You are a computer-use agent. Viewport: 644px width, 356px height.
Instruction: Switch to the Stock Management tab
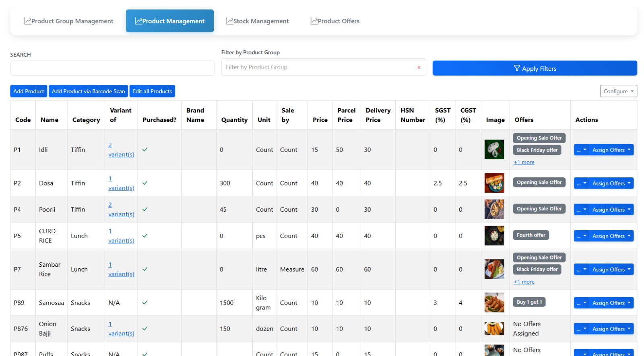pyautogui.click(x=258, y=21)
